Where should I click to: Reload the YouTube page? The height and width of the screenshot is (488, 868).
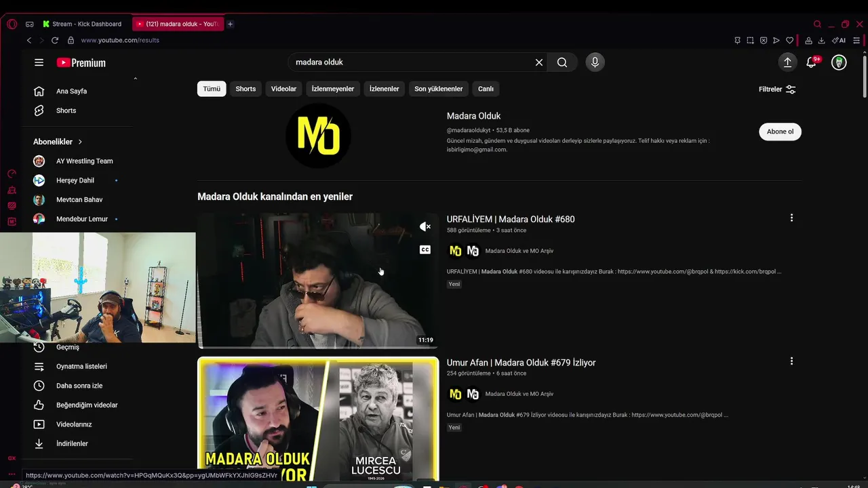55,41
